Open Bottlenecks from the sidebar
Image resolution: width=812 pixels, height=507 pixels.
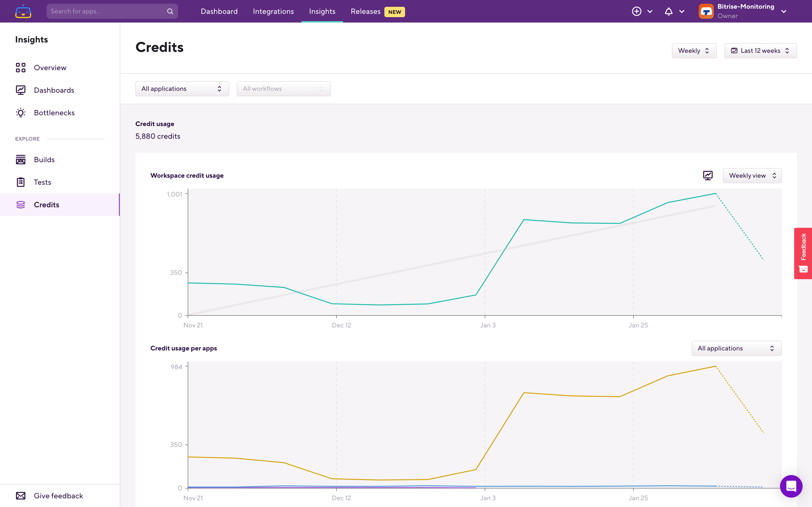[54, 113]
